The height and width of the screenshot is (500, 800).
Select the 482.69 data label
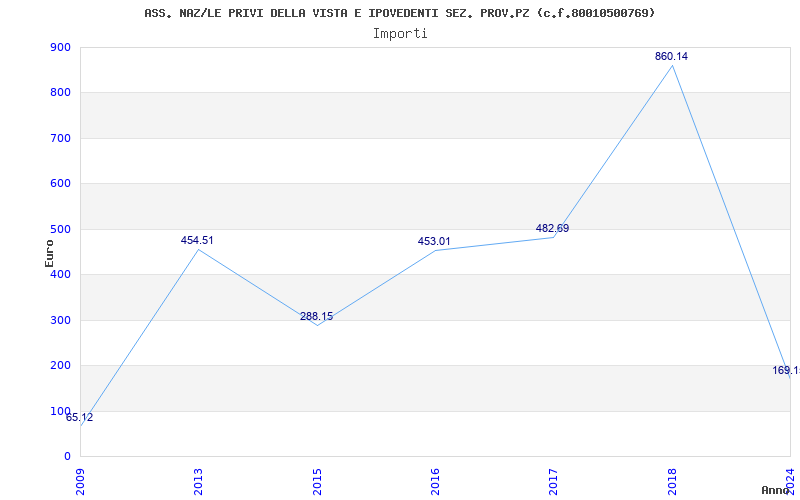[x=553, y=229]
